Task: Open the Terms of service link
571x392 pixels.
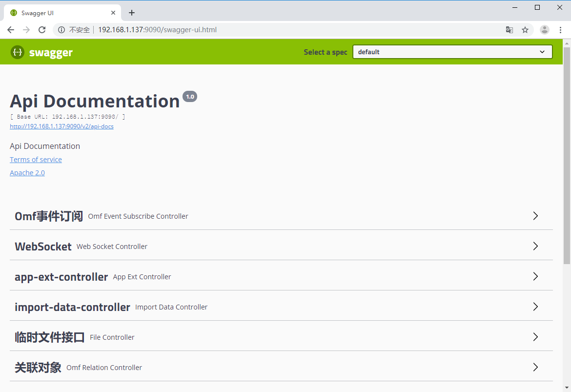Action: tap(36, 160)
